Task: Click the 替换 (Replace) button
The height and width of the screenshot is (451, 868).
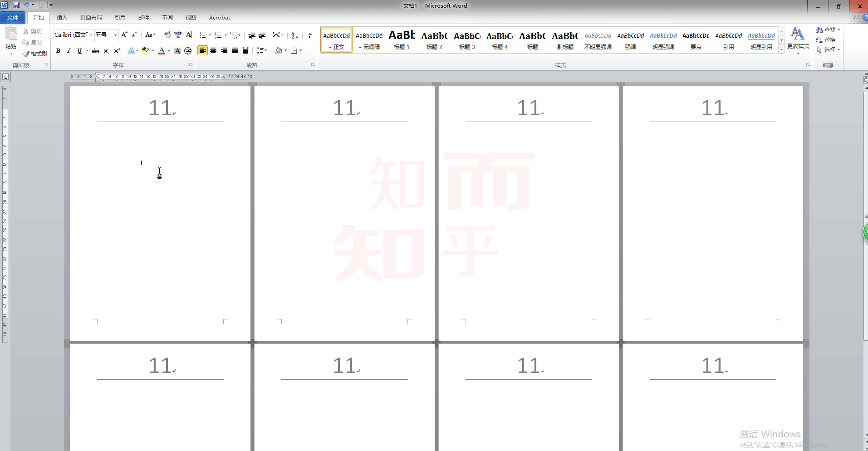Action: (x=826, y=39)
